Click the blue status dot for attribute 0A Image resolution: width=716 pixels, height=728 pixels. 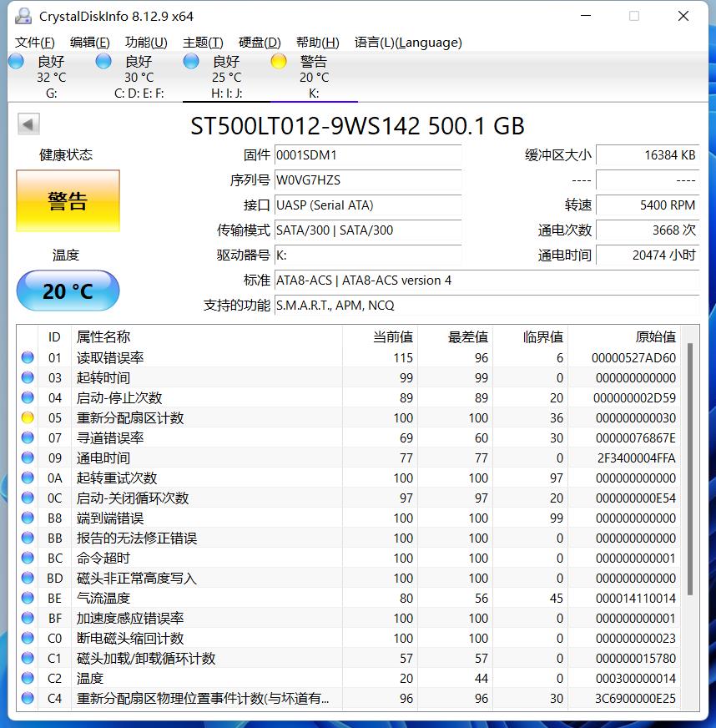click(x=28, y=478)
